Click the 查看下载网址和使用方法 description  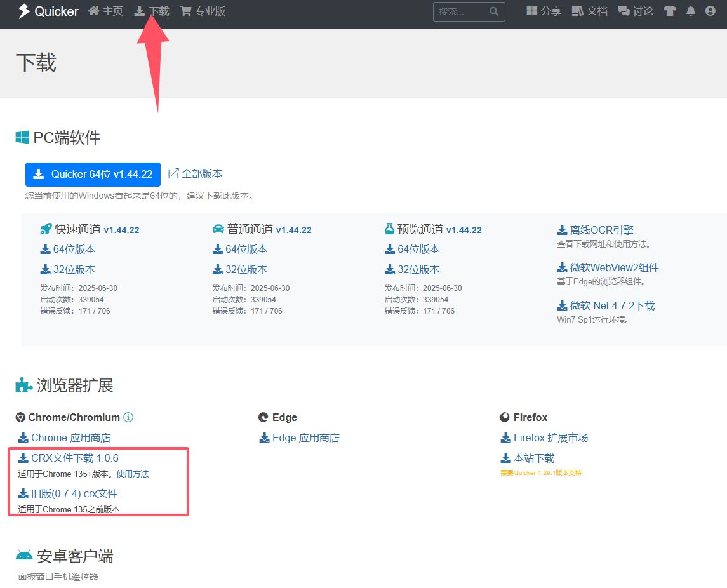coord(603,244)
